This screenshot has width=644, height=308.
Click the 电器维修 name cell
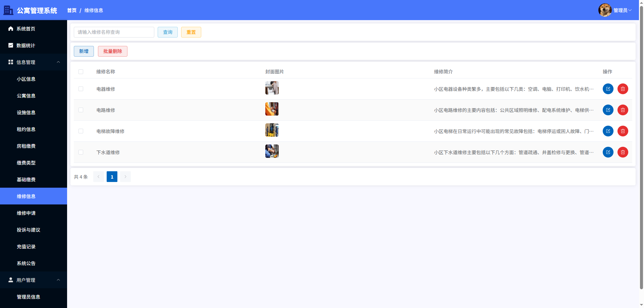click(x=106, y=89)
